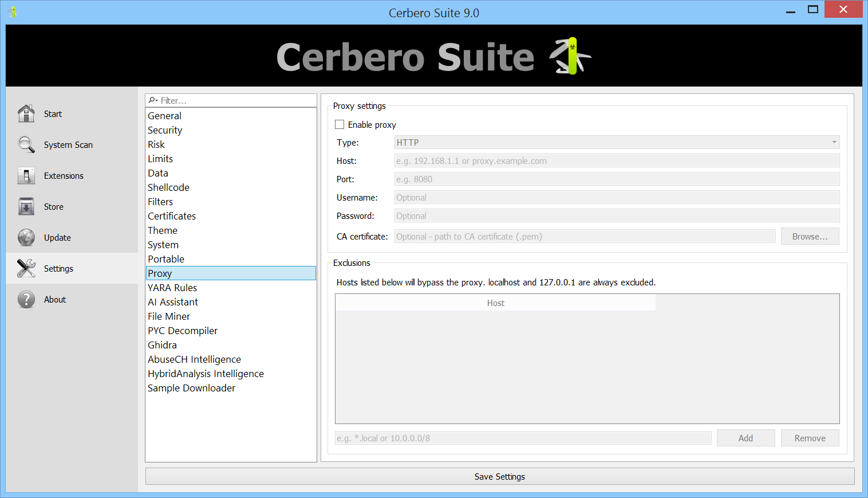Click Remove exclusion button

tap(810, 438)
